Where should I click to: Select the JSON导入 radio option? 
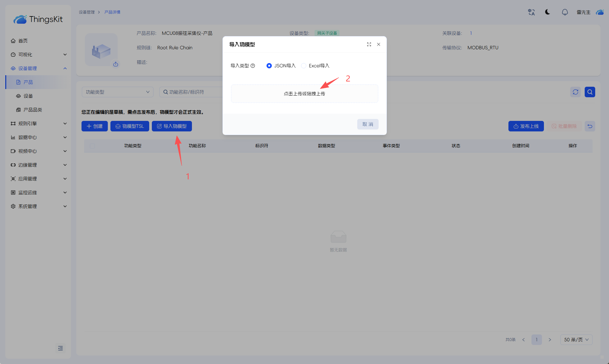click(x=269, y=66)
